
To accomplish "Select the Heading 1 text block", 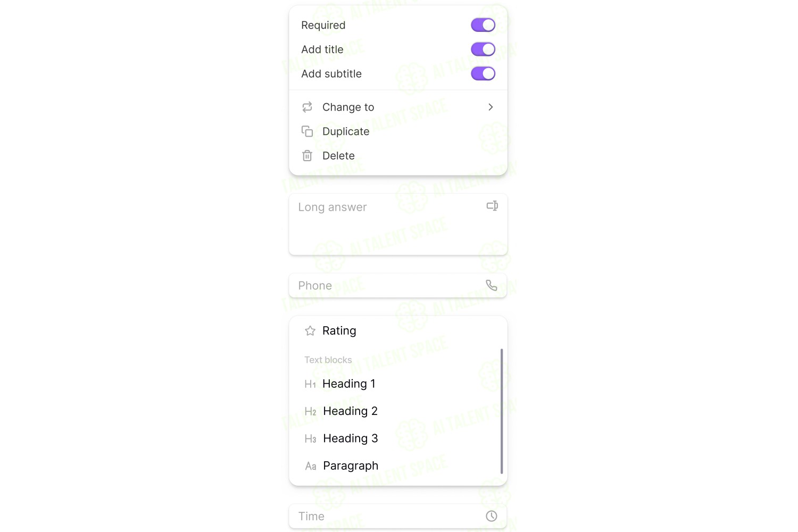I will point(398,384).
